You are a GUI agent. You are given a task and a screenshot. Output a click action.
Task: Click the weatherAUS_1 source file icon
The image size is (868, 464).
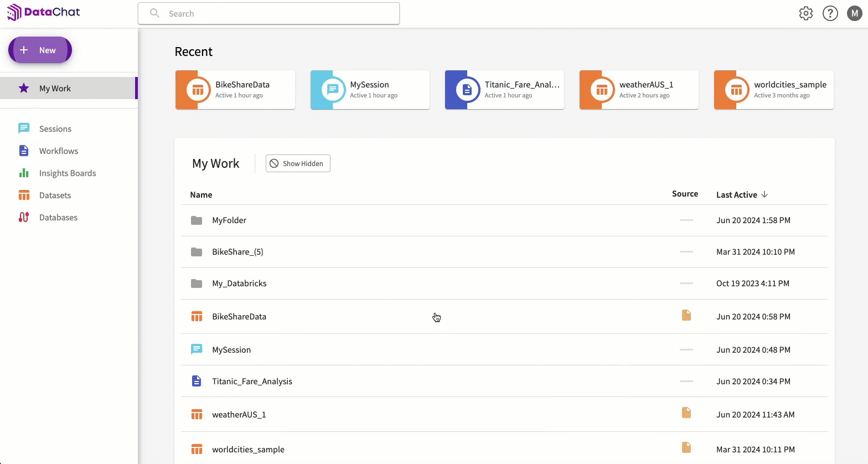686,413
